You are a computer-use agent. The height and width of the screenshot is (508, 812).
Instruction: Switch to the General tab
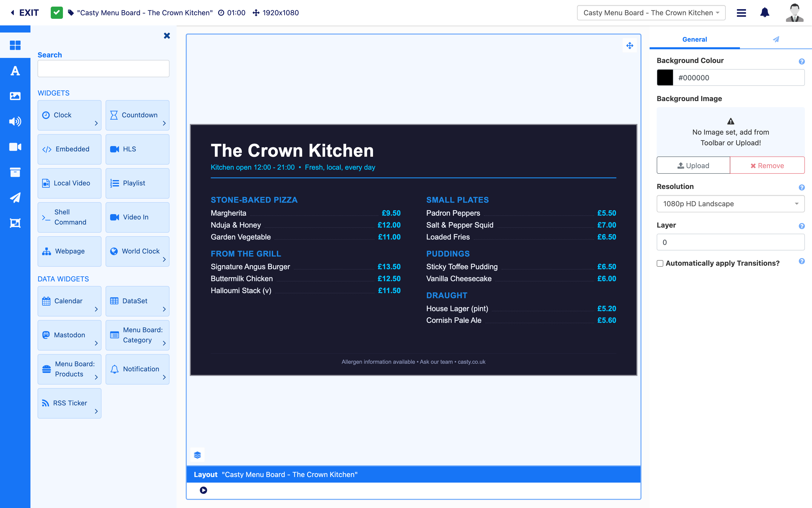(695, 40)
